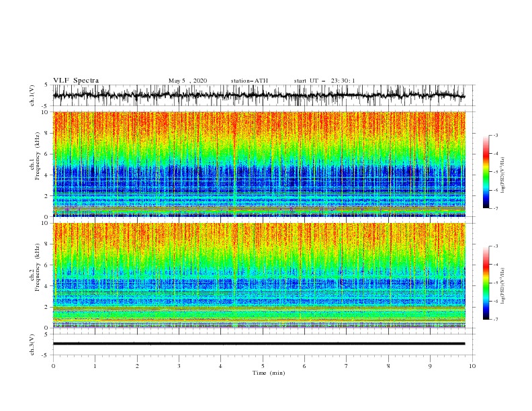Click the "station=ATH" header text

(249, 81)
